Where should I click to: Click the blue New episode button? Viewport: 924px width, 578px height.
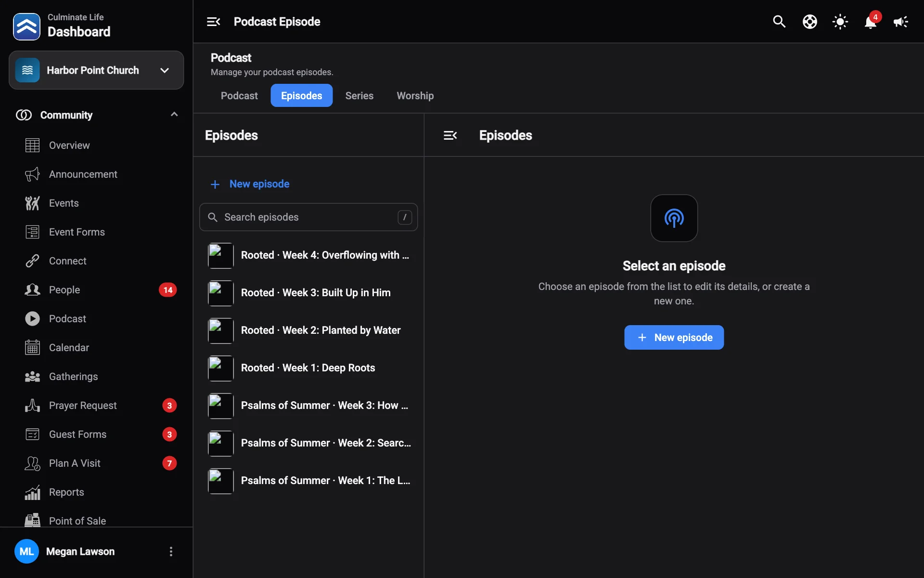[x=674, y=337]
